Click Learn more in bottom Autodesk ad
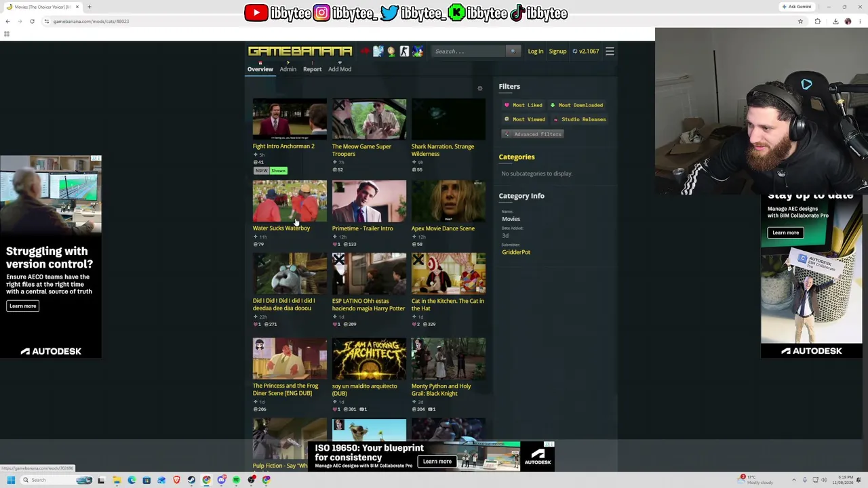The width and height of the screenshot is (868, 488). [437, 462]
